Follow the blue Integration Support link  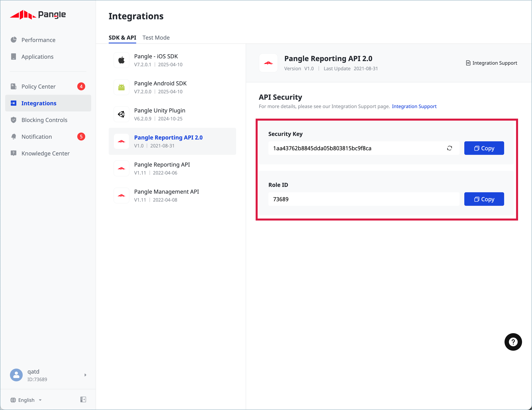[414, 106]
